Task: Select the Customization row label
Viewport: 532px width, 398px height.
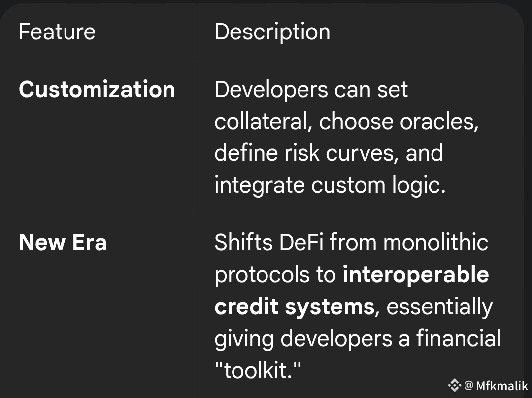Action: (x=97, y=90)
